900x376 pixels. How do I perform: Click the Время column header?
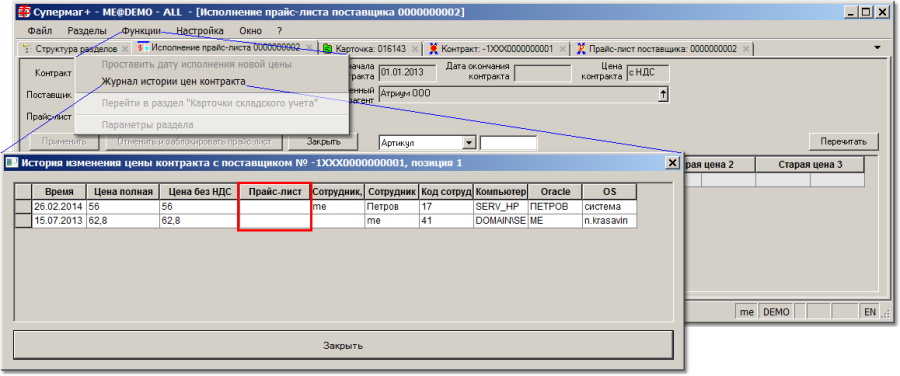click(x=59, y=192)
